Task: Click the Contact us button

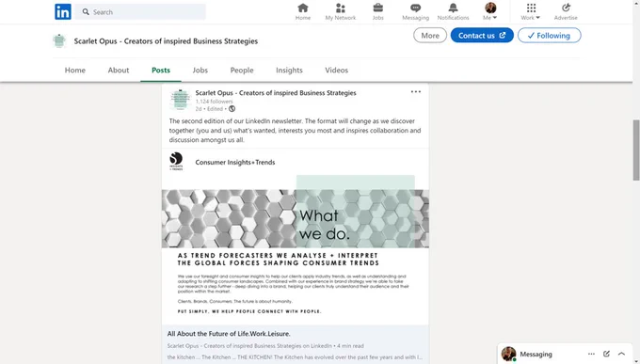Action: (x=482, y=36)
